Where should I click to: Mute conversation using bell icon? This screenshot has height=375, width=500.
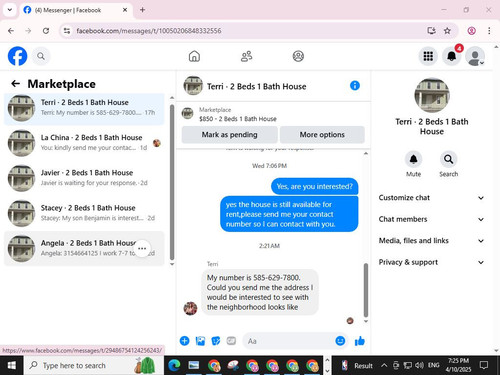pos(413,159)
